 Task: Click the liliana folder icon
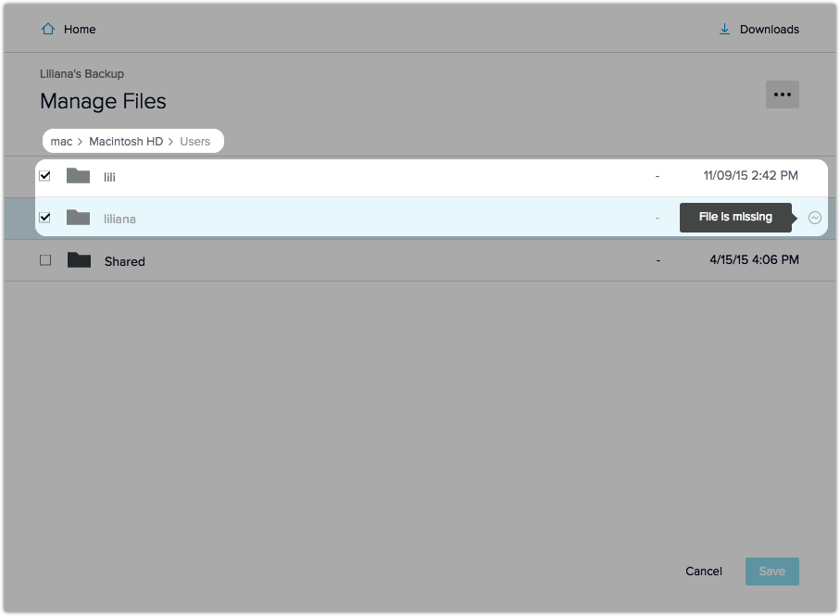(x=78, y=218)
